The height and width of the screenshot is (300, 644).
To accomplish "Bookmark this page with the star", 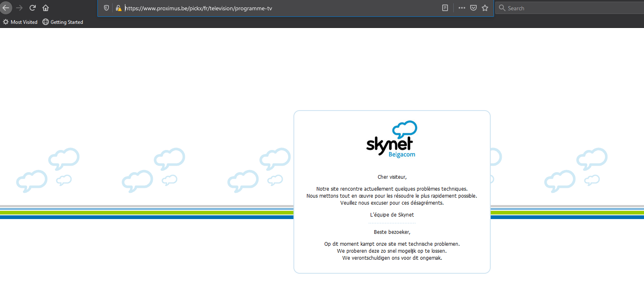I will pos(485,8).
